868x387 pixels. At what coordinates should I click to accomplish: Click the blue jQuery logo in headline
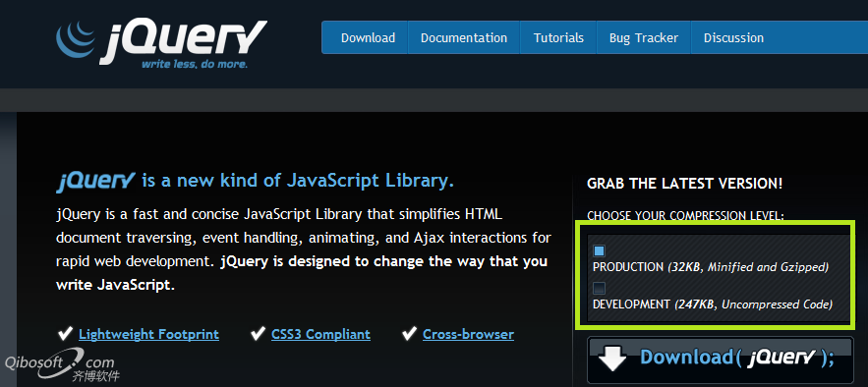95,182
